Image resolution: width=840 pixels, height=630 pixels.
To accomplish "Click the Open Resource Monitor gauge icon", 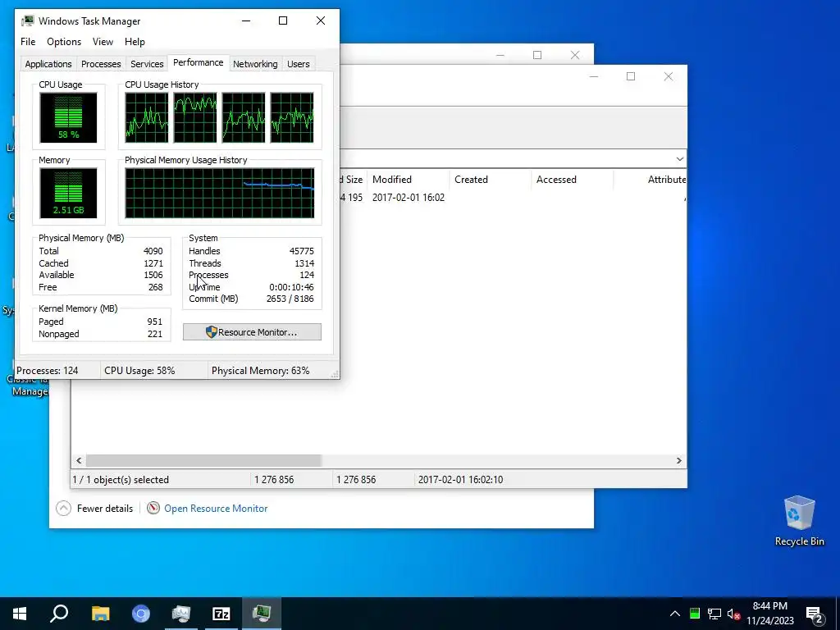I will pyautogui.click(x=153, y=508).
